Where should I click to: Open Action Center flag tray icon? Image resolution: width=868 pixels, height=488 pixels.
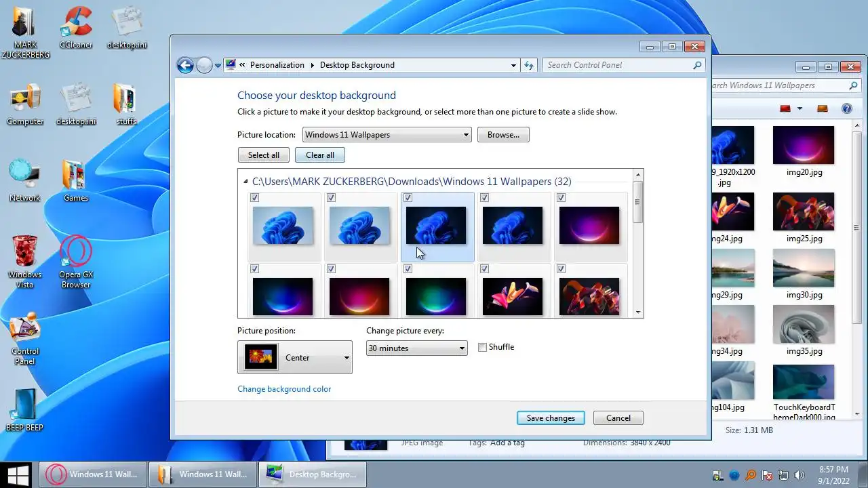coord(767,475)
